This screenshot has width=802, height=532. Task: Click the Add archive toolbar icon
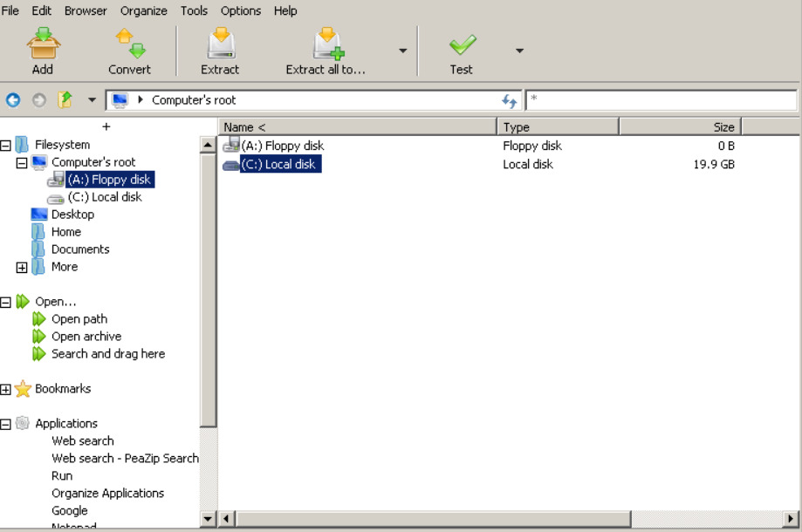point(44,44)
